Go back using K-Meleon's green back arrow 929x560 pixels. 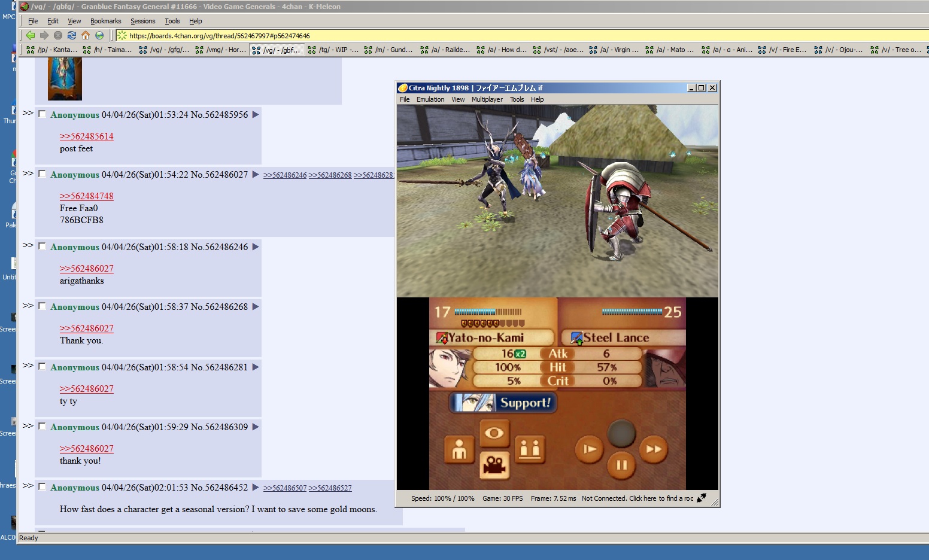(x=30, y=35)
